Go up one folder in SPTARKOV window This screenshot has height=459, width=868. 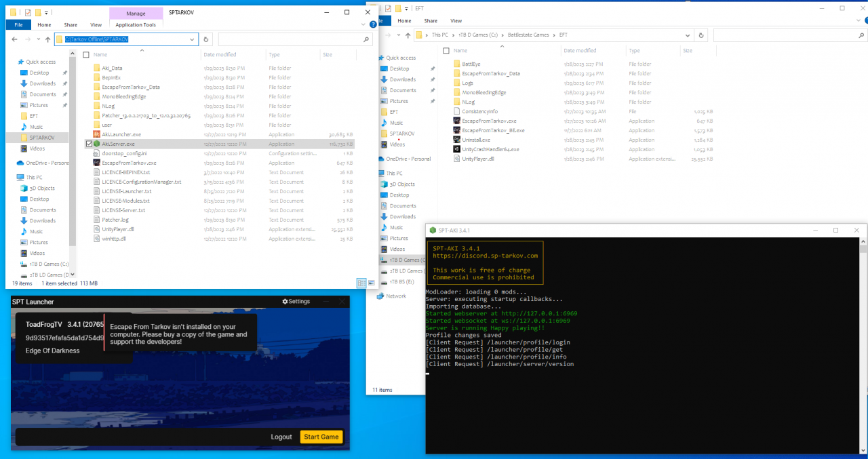(47, 39)
